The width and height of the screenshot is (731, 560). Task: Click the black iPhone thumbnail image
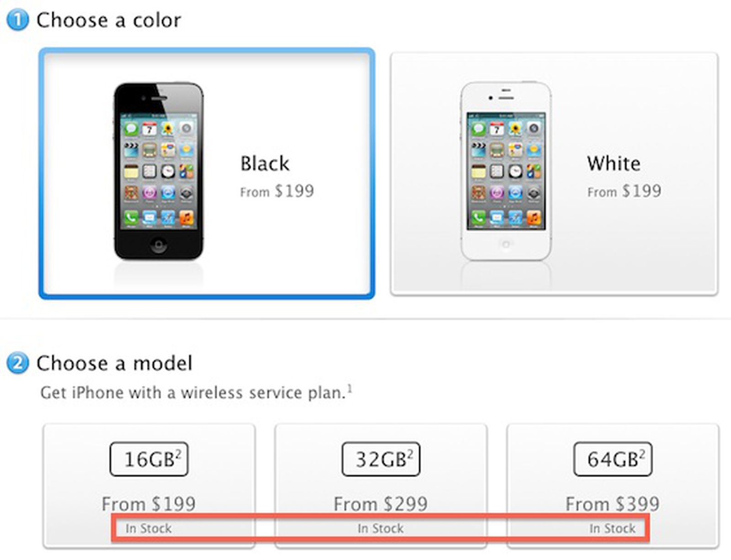(158, 171)
